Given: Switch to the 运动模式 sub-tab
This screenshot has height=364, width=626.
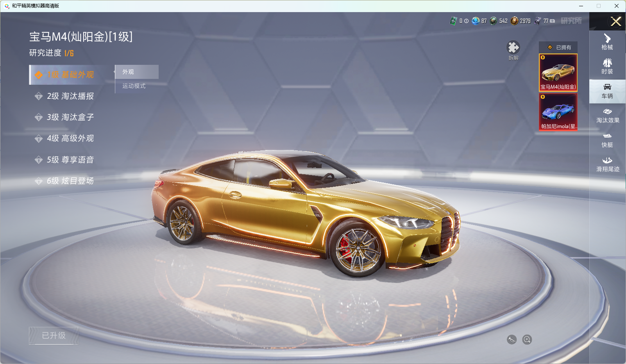Looking at the screenshot, I should [x=134, y=86].
